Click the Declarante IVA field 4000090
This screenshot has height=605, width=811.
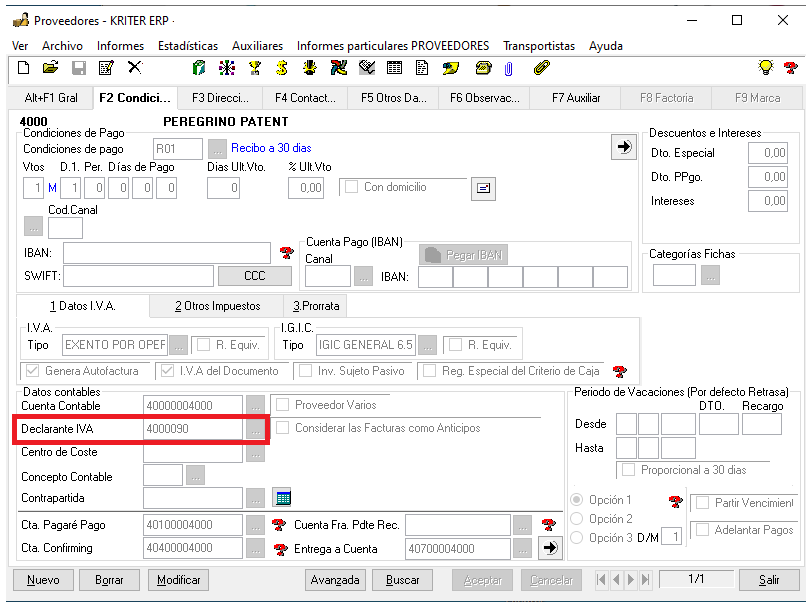click(192, 429)
